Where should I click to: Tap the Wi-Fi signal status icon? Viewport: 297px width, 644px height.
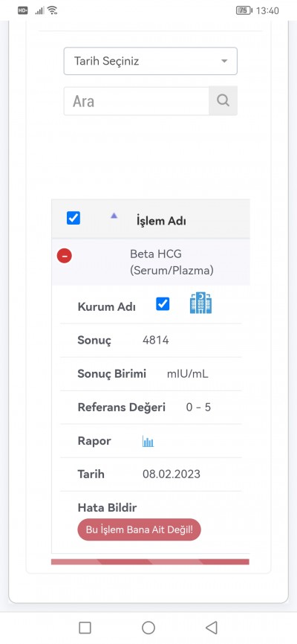(52, 10)
